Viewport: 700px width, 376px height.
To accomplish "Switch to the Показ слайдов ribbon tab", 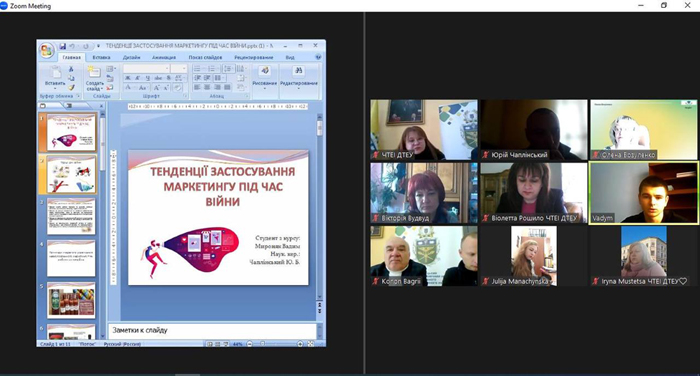I will (205, 58).
